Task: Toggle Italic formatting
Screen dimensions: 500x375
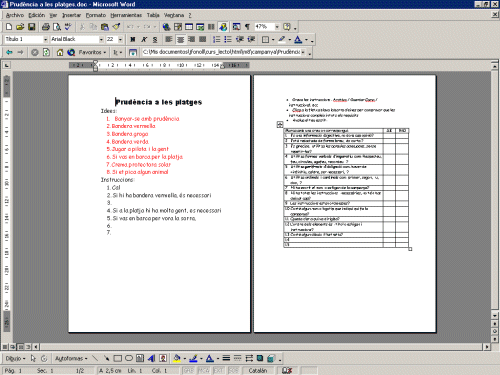Action: 144,39
